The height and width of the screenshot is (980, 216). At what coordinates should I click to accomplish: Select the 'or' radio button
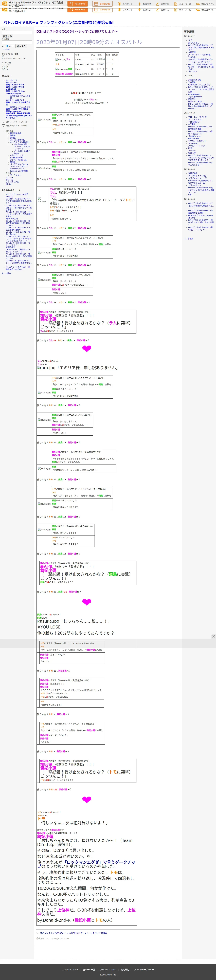point(13,46)
